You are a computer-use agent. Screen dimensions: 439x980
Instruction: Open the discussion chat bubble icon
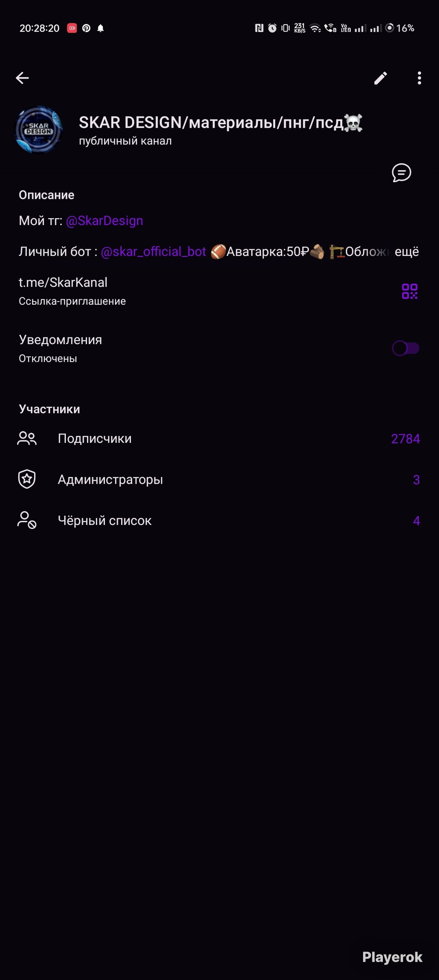coord(401,173)
